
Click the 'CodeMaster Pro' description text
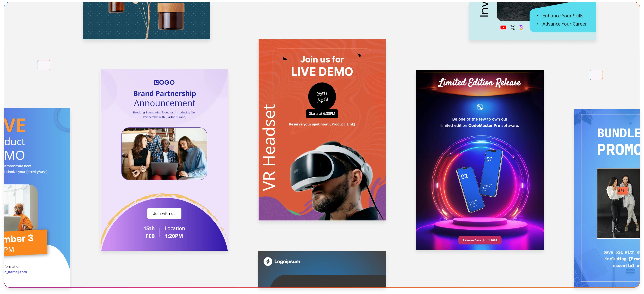[480, 122]
